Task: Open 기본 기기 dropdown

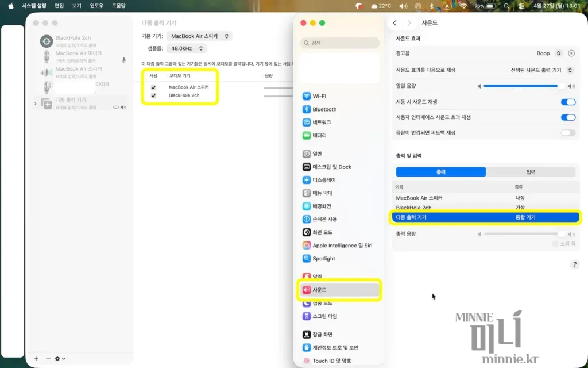Action: click(199, 36)
